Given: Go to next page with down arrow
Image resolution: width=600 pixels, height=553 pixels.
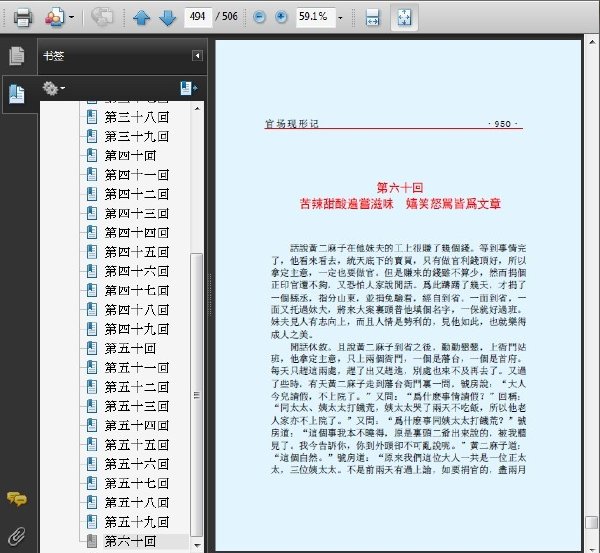Looking at the screenshot, I should pyautogui.click(x=167, y=18).
